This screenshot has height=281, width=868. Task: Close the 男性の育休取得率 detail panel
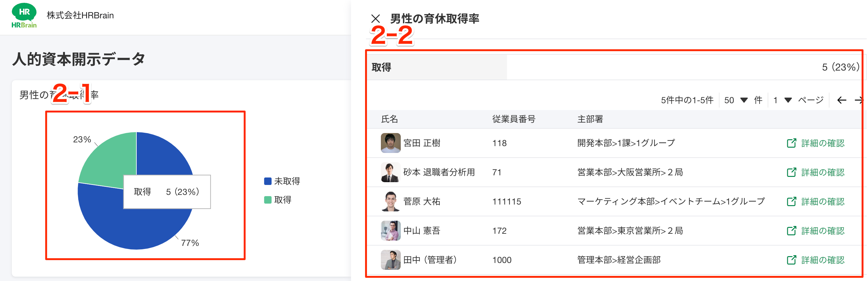(x=375, y=19)
